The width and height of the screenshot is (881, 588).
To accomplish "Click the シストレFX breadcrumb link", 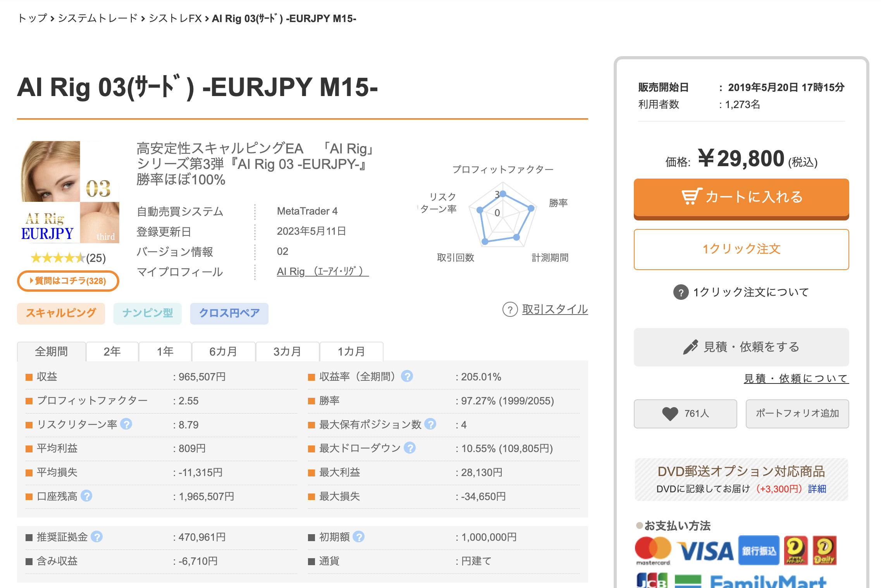I will pyautogui.click(x=175, y=18).
